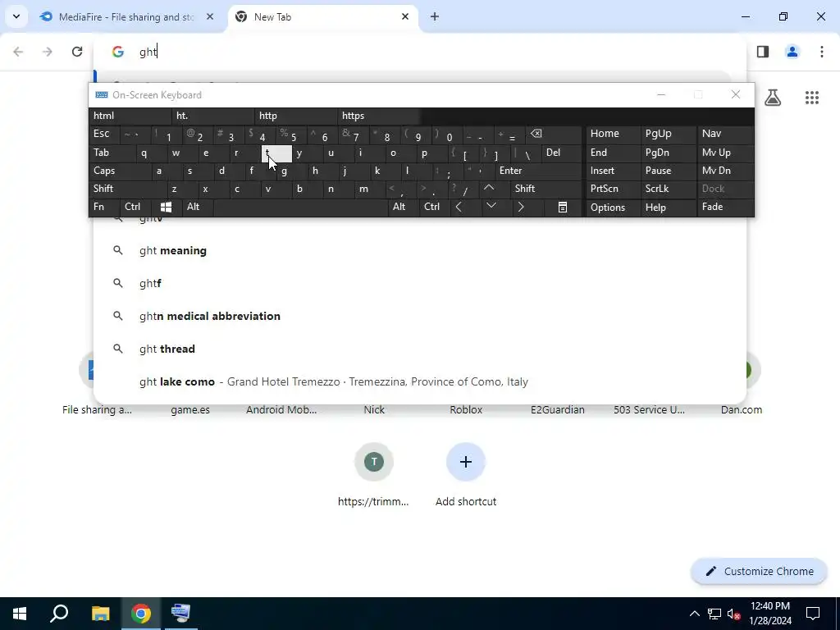
Task: Toggle the left Shift key
Action: tap(127, 189)
